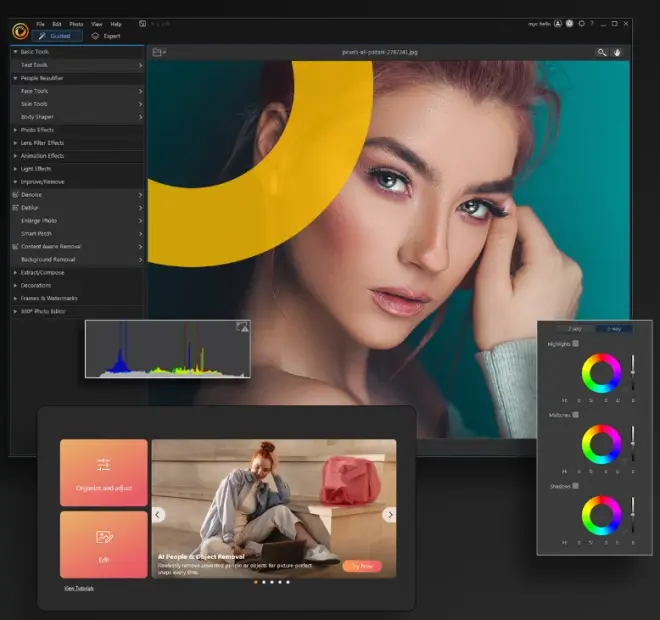Go to next slide with right arrow

(x=389, y=515)
